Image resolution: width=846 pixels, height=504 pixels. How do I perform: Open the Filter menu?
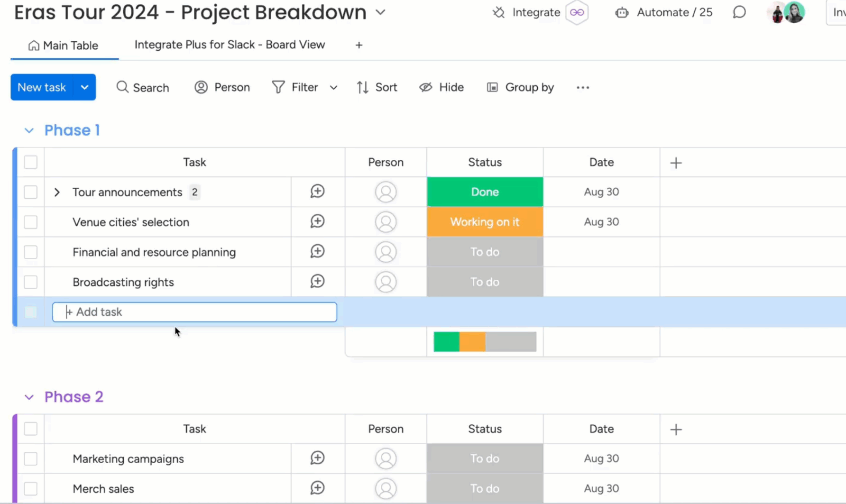coord(295,87)
